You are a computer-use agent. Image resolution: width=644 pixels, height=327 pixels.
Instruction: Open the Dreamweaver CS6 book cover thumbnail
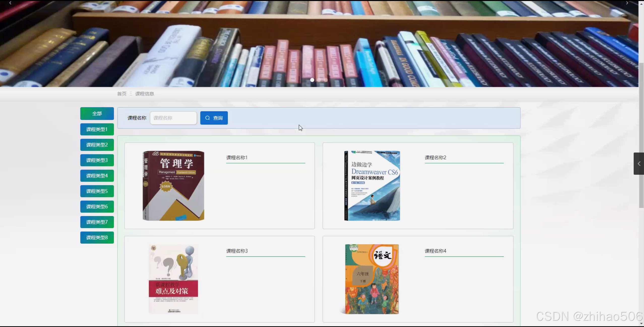click(372, 186)
